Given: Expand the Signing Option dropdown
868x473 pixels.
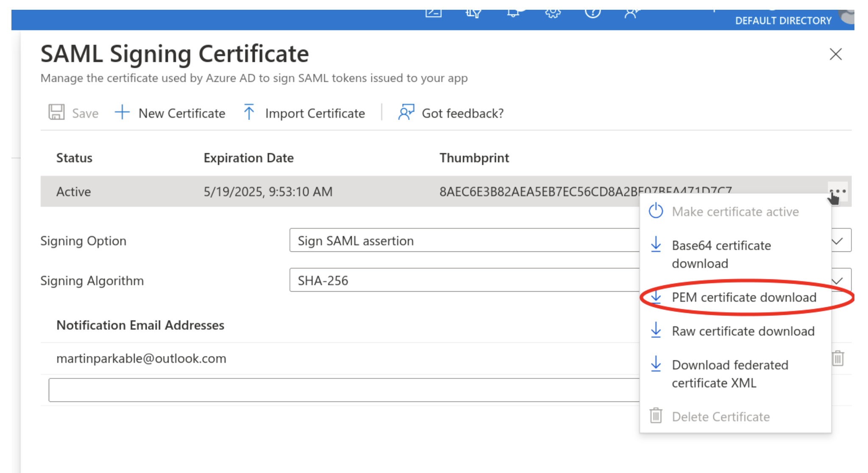Looking at the screenshot, I should 837,241.
